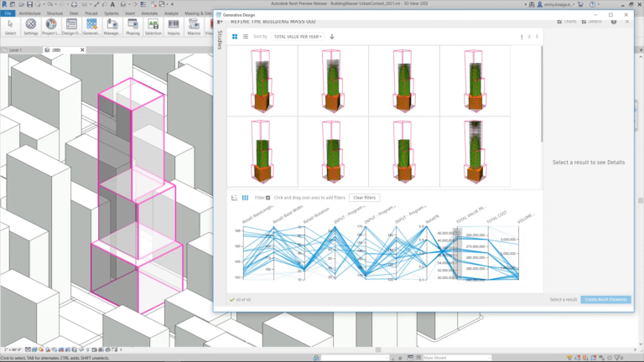The width and height of the screenshot is (644, 362).
Task: Open the Generative Design ribbon tool
Action: (91, 27)
